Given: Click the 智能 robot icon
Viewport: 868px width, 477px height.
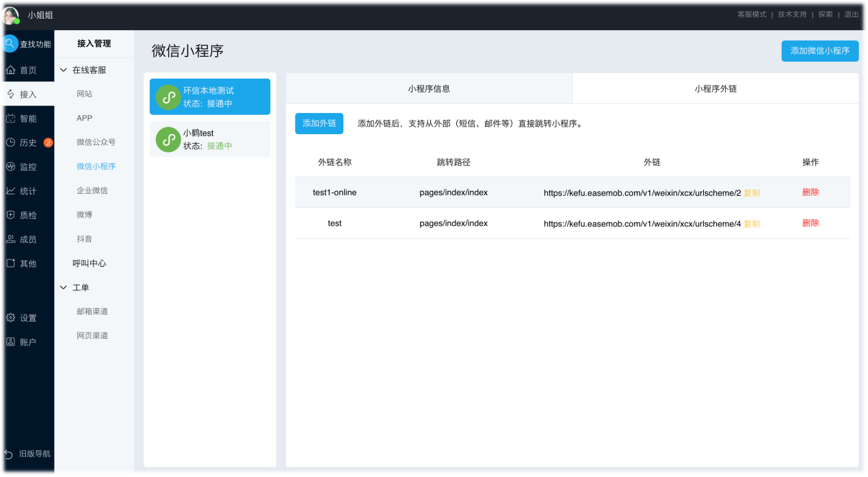Looking at the screenshot, I should coord(10,118).
